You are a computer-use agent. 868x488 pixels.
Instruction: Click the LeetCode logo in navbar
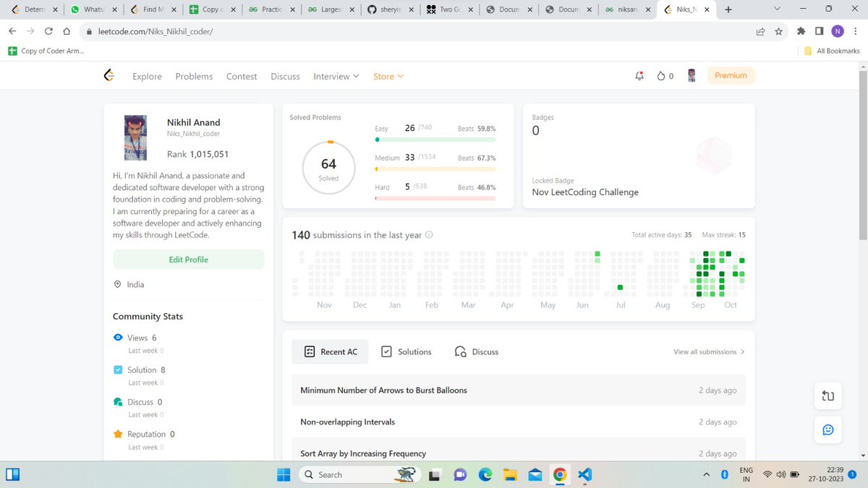pyautogui.click(x=109, y=76)
